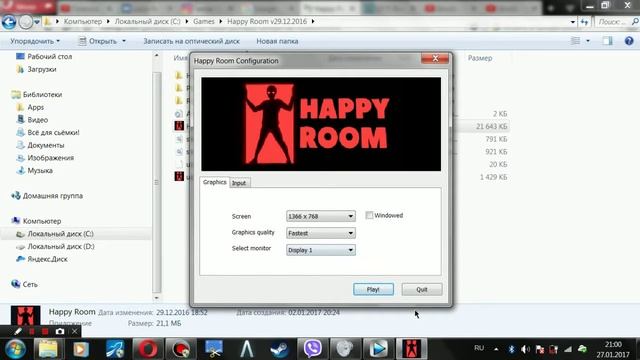Close the Happy Room Configuration dialog
Screen dimensions: 640x360
[435, 59]
